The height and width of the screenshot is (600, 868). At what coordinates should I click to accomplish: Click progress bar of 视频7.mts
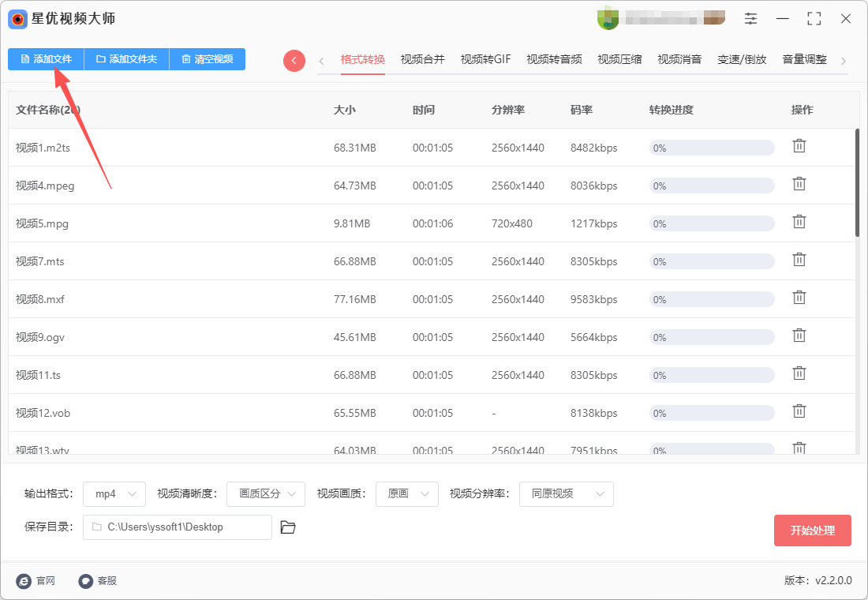(x=711, y=261)
